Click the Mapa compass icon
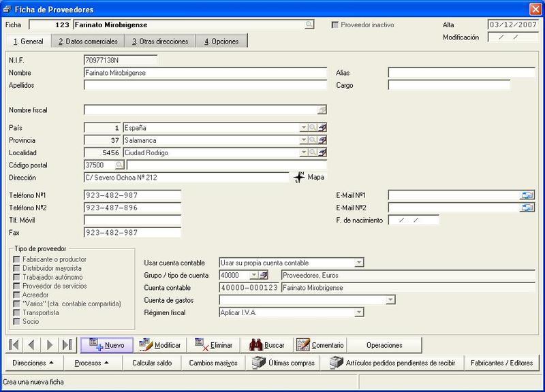 (x=299, y=178)
